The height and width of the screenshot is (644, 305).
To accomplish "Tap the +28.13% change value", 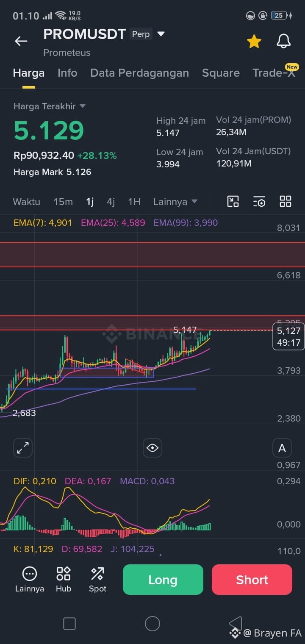I will pyautogui.click(x=97, y=155).
